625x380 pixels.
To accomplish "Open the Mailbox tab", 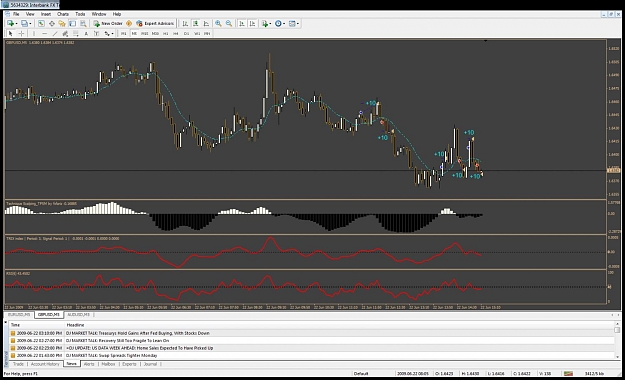I will 108,364.
